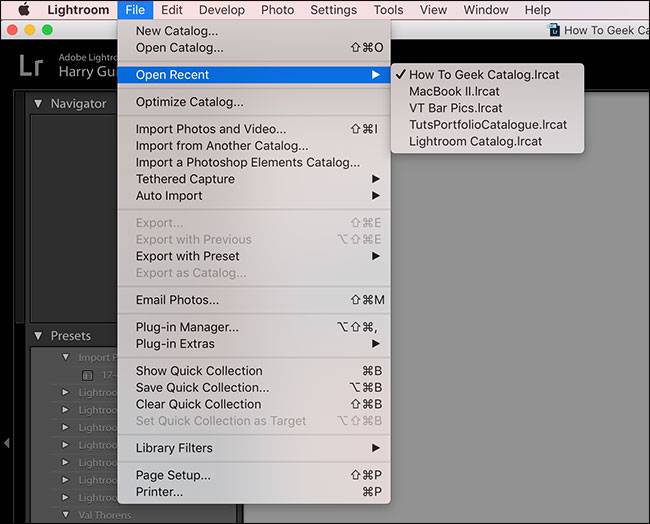Choose Clear Quick Collection
This screenshot has height=524, width=650.
tap(254, 404)
